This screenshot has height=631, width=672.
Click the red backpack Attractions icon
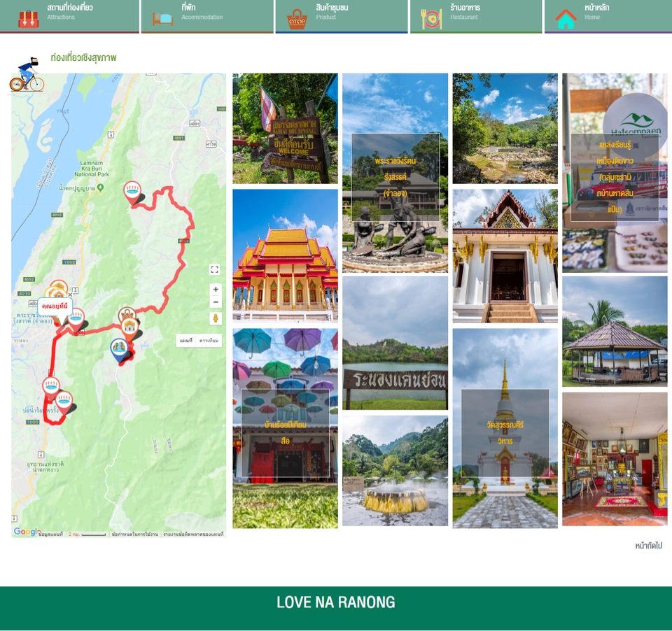tap(28, 20)
